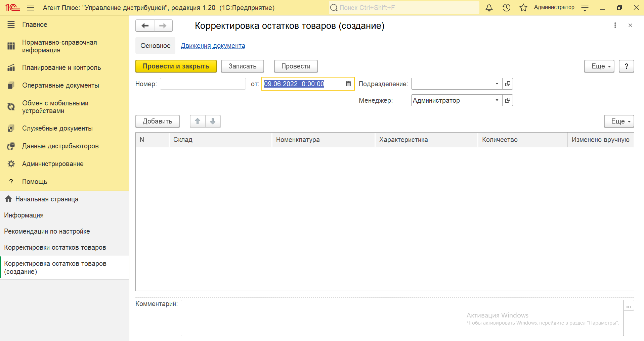
Task: Open favorites star icon
Action: point(523,8)
